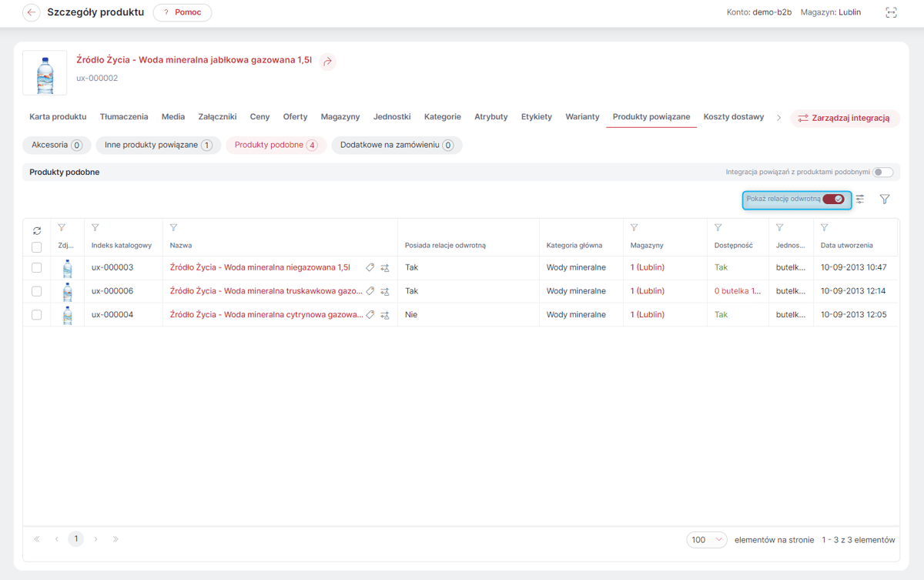Image resolution: width=924 pixels, height=580 pixels.
Task: Go to the Atrybuty tab
Action: coord(491,117)
